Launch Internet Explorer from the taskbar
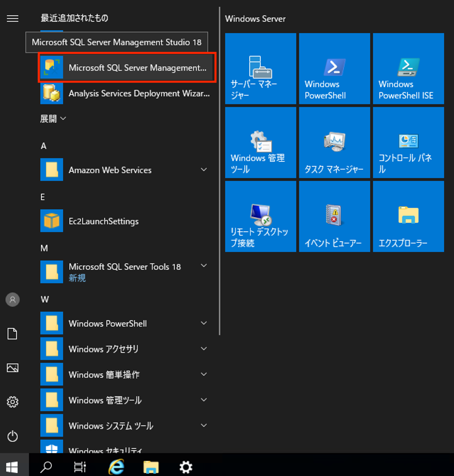Image resolution: width=454 pixels, height=476 pixels. coord(115,467)
